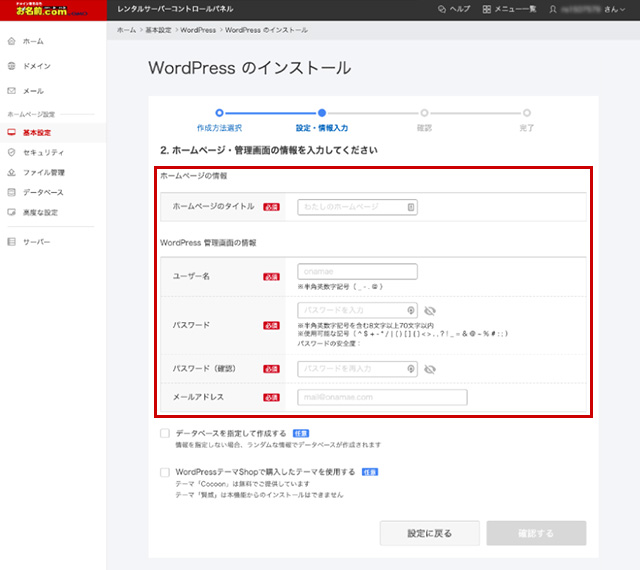Image resolution: width=640 pixels, height=570 pixels.
Task: Click the menu list grid icon
Action: [487, 9]
